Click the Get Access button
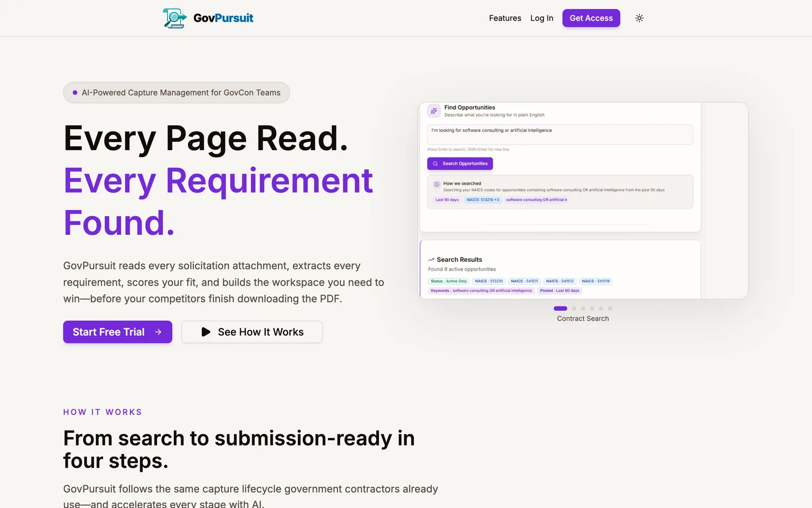 591,18
